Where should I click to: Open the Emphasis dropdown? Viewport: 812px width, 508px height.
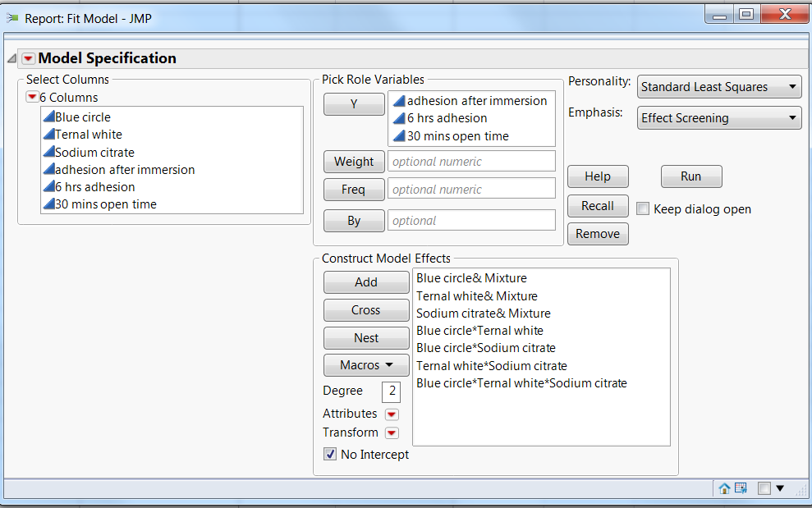point(719,118)
